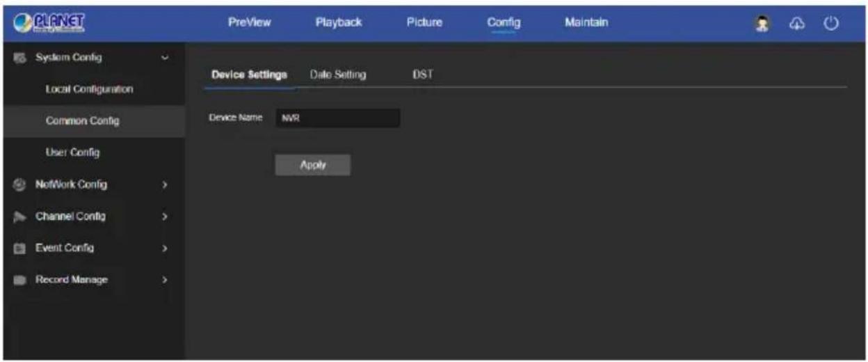Collapse the System Config chevron

point(164,58)
